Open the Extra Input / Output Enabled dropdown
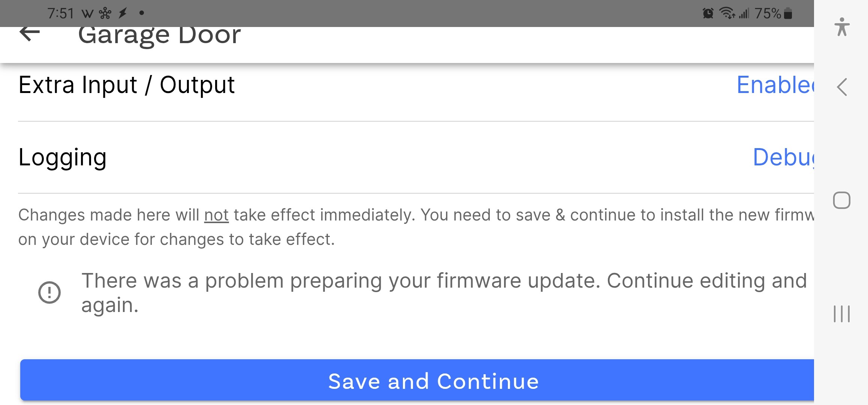 pyautogui.click(x=775, y=85)
